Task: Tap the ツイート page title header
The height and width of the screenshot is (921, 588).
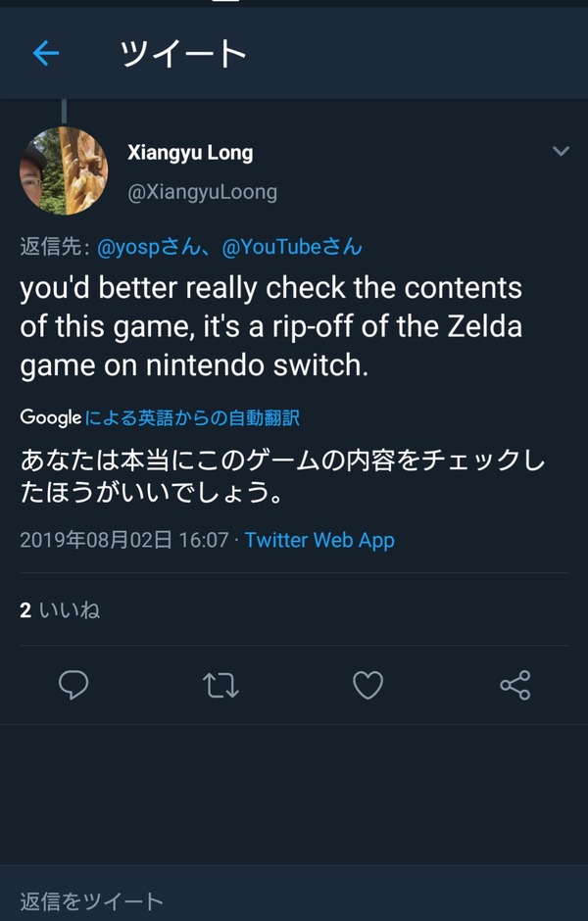Action: (x=183, y=54)
